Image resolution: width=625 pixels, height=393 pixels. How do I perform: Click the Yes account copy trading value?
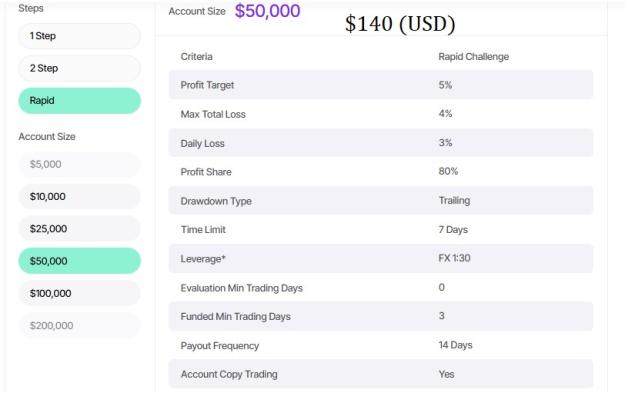[446, 374]
